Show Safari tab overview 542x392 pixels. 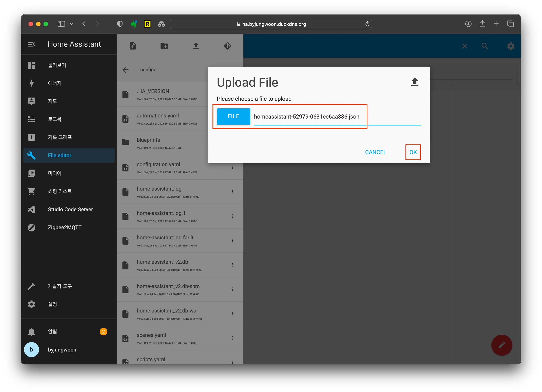coord(510,24)
